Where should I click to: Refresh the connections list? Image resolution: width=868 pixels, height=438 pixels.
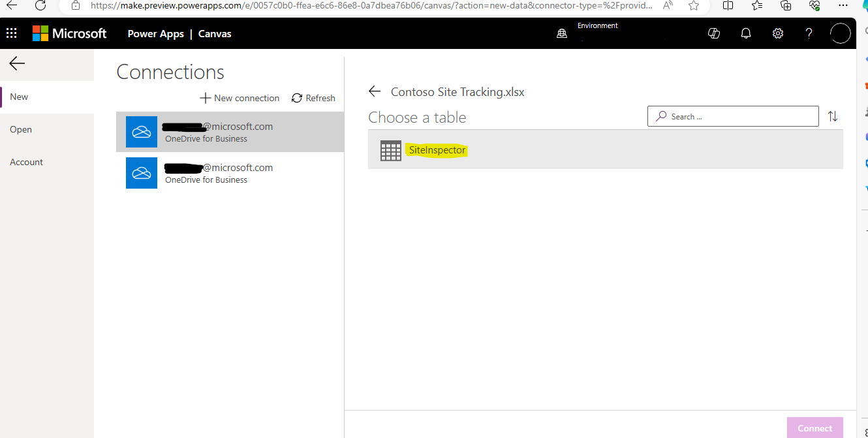313,98
